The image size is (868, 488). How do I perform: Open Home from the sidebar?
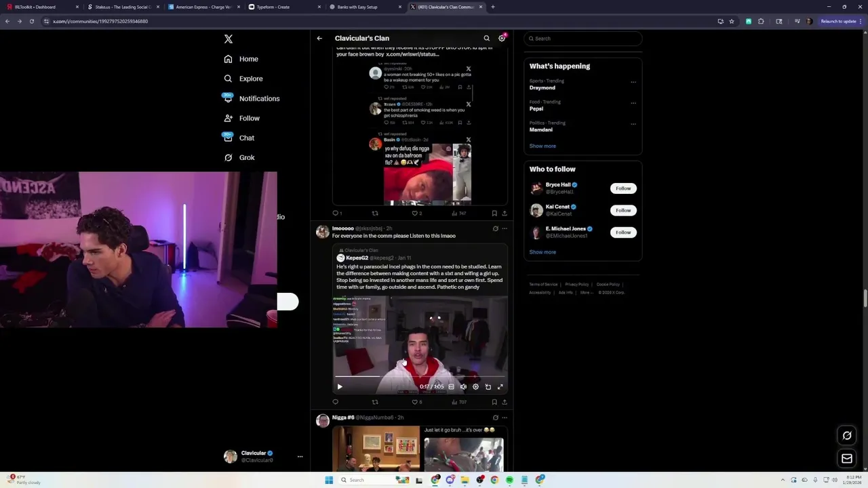pyautogui.click(x=241, y=59)
